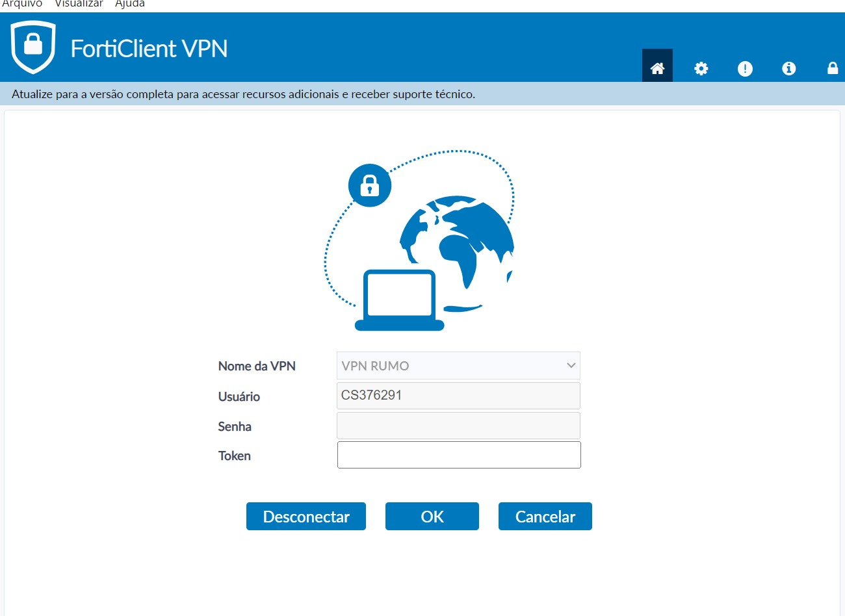Open the Home tab icon
The width and height of the screenshot is (845, 616).
tap(657, 66)
